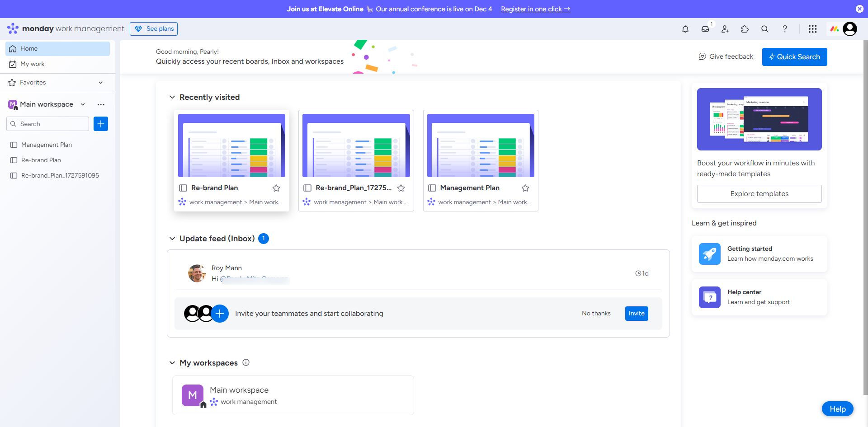Viewport: 868px width, 427px height.
Task: Click Register in one click link
Action: (535, 9)
